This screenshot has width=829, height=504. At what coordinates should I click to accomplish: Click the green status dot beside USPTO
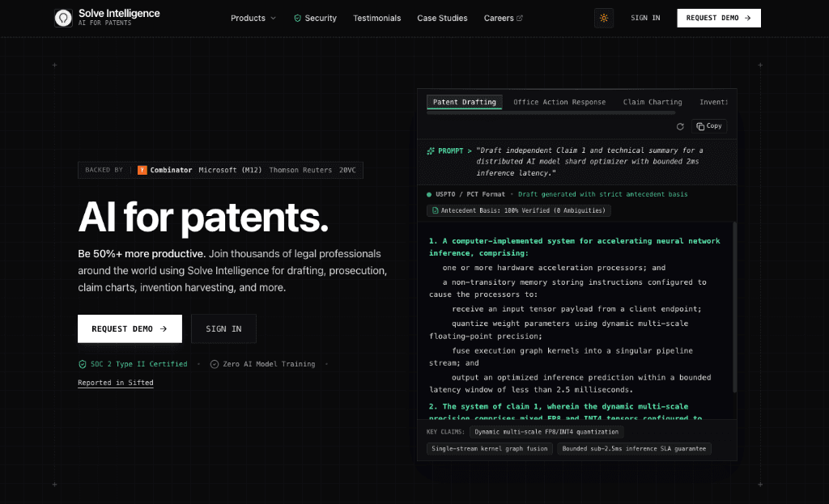click(429, 194)
